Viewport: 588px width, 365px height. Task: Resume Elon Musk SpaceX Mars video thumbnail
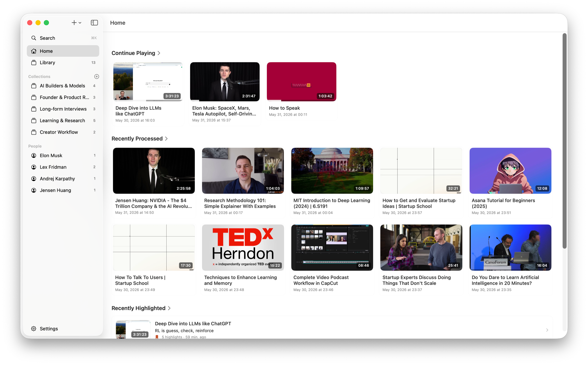coord(225,82)
